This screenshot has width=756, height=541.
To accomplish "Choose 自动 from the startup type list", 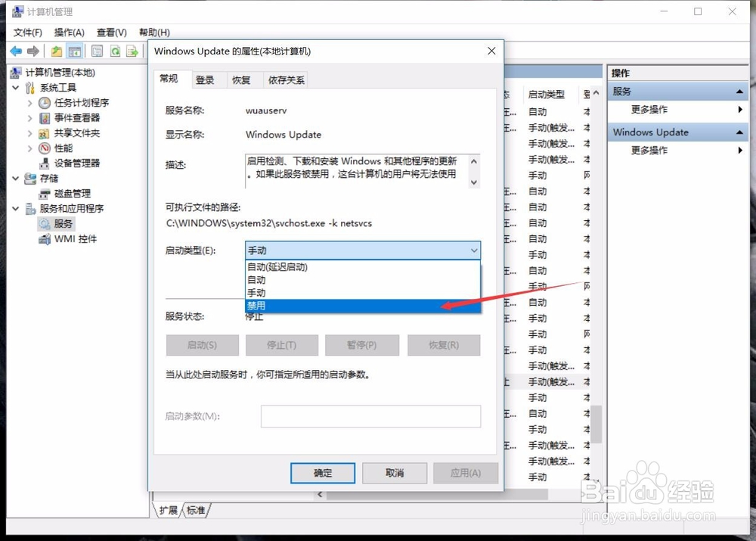I will [363, 280].
